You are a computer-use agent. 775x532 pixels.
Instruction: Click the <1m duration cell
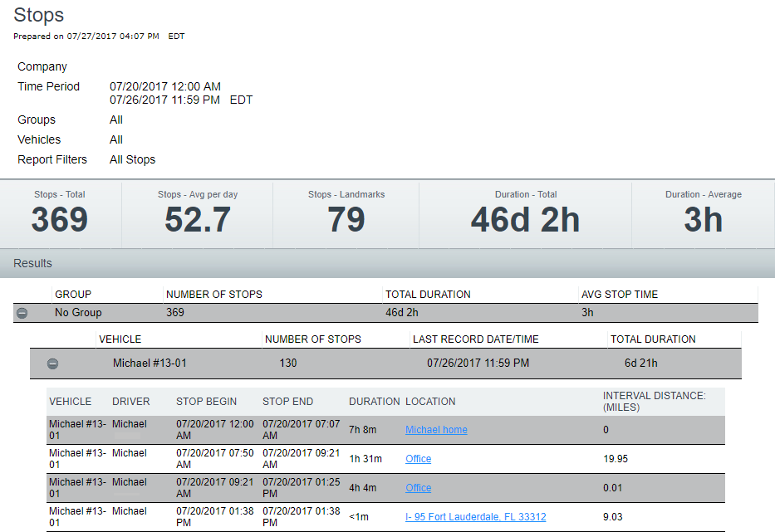(359, 517)
